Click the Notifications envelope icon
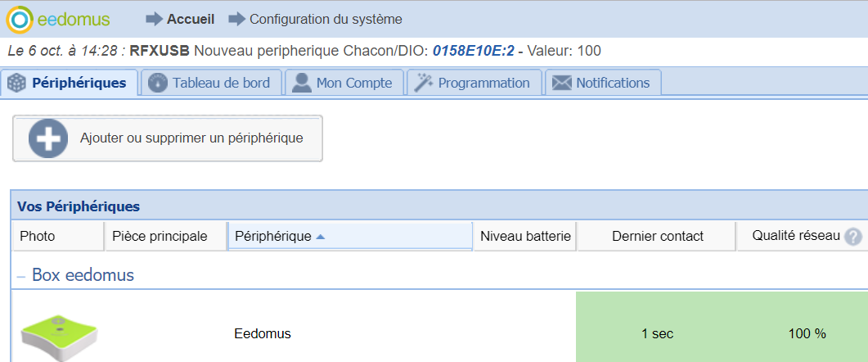This screenshot has width=868, height=362. tap(561, 84)
